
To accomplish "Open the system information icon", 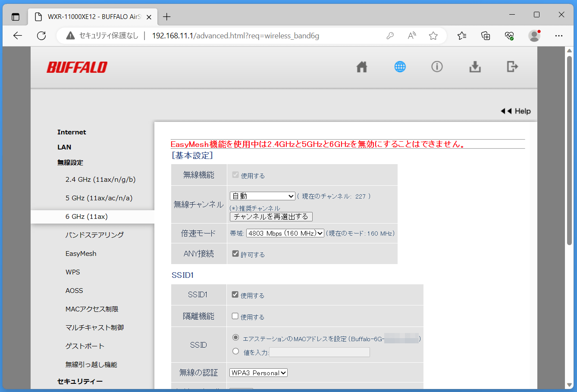I will point(437,67).
